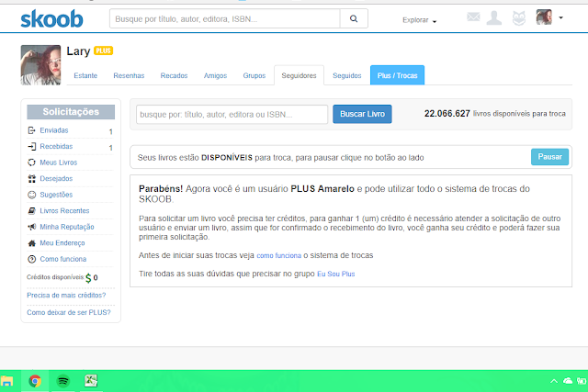Click the small profile avatar in header

(544, 17)
